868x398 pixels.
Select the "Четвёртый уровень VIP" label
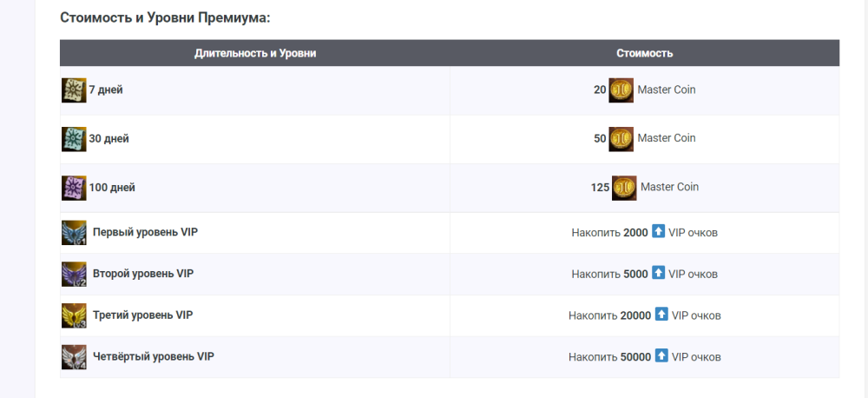coord(153,357)
